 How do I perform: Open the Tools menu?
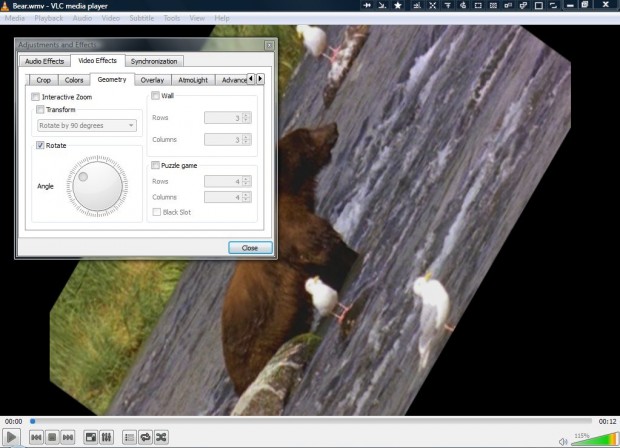click(172, 18)
